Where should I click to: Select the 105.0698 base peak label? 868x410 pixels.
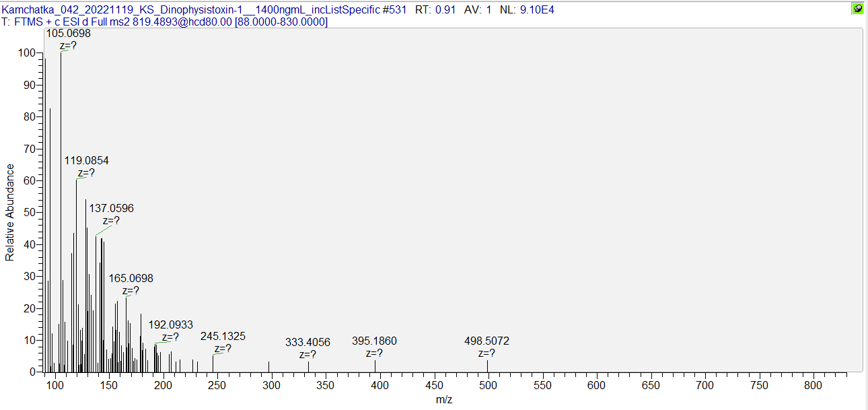(x=68, y=33)
